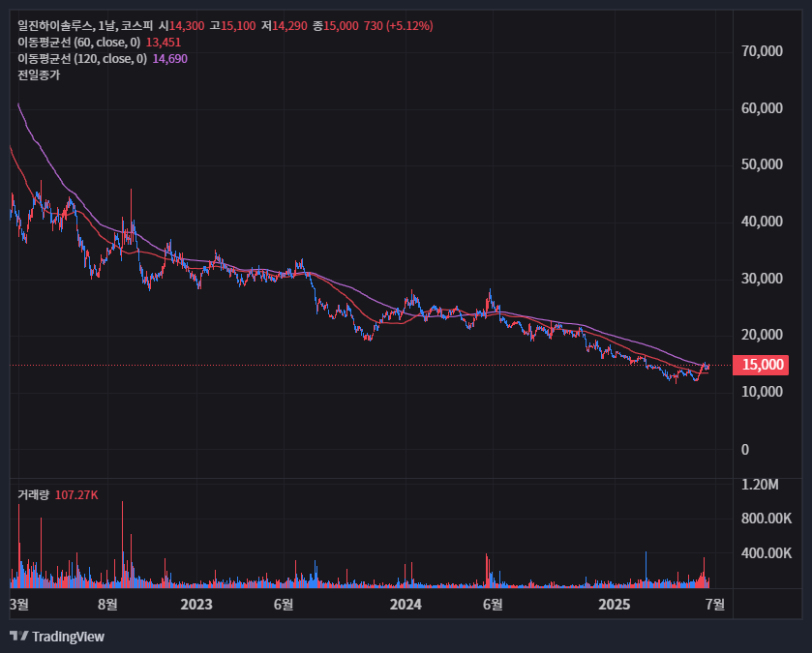Click the 20,000 price axis label
This screenshot has width=812, height=653.
pyautogui.click(x=762, y=335)
